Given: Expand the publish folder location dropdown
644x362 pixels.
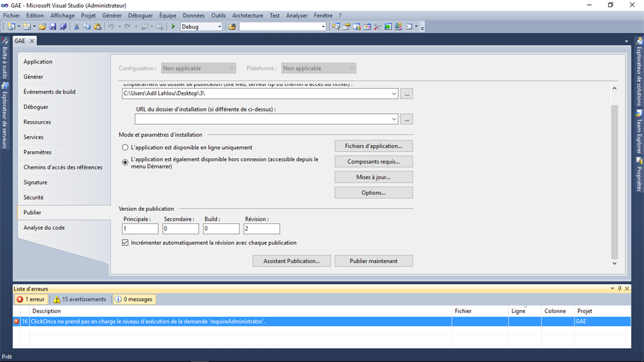Looking at the screenshot, I should tap(394, 93).
